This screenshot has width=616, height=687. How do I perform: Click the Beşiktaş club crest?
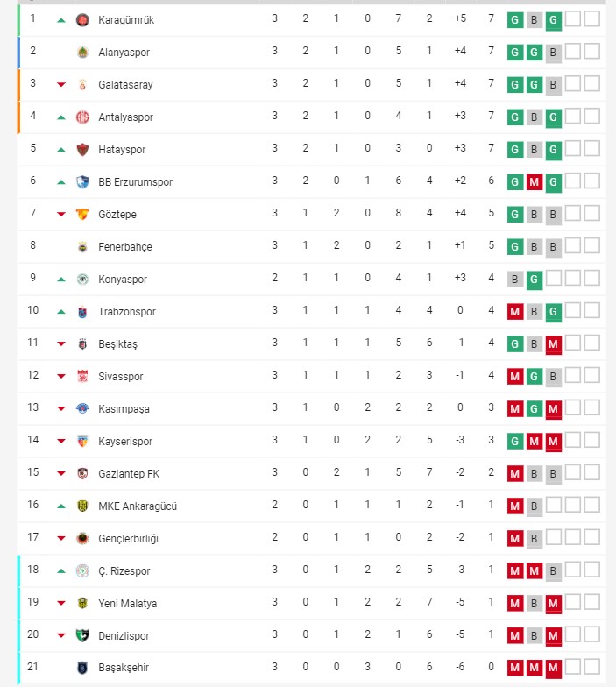coord(82,343)
